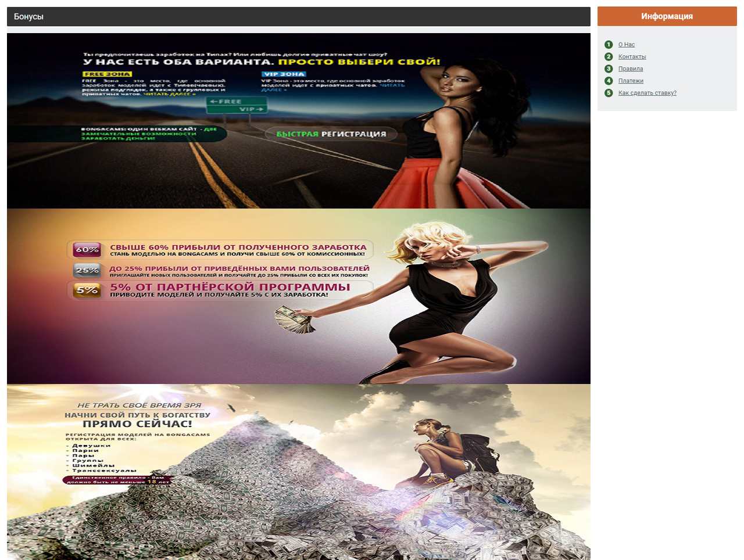Click "Свыше 60% прибыли от полученного заработка" text
The image size is (744, 560).
[238, 247]
